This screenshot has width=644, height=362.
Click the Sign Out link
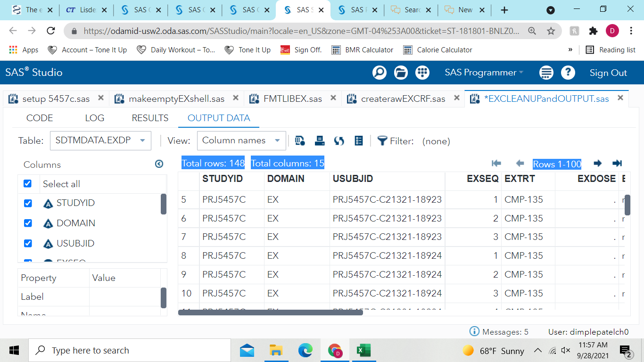click(x=608, y=73)
